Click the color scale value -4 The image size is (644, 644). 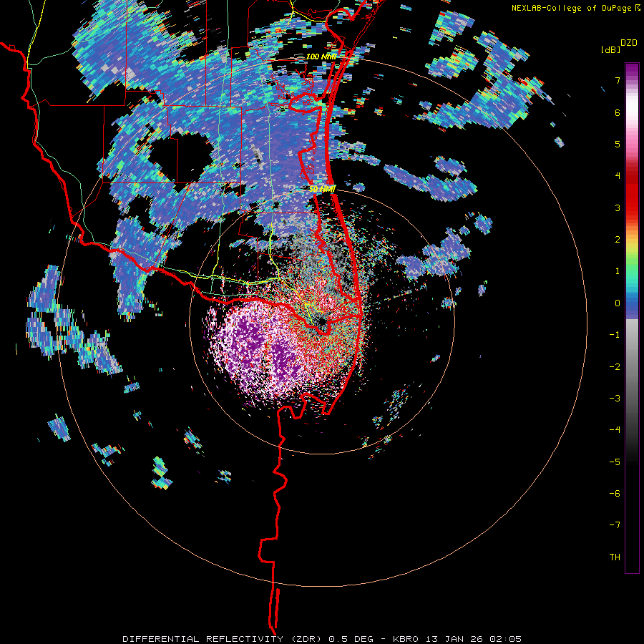pyautogui.click(x=615, y=430)
